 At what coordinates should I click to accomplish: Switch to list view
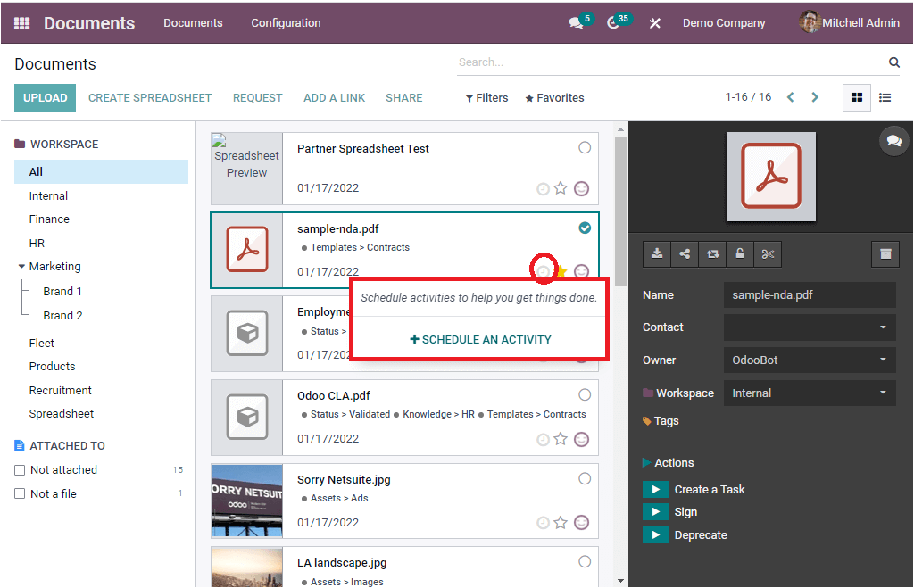(x=885, y=98)
